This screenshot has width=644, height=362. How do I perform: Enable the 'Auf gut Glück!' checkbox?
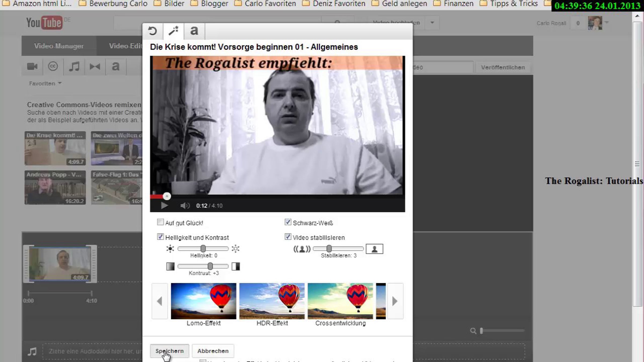160,222
